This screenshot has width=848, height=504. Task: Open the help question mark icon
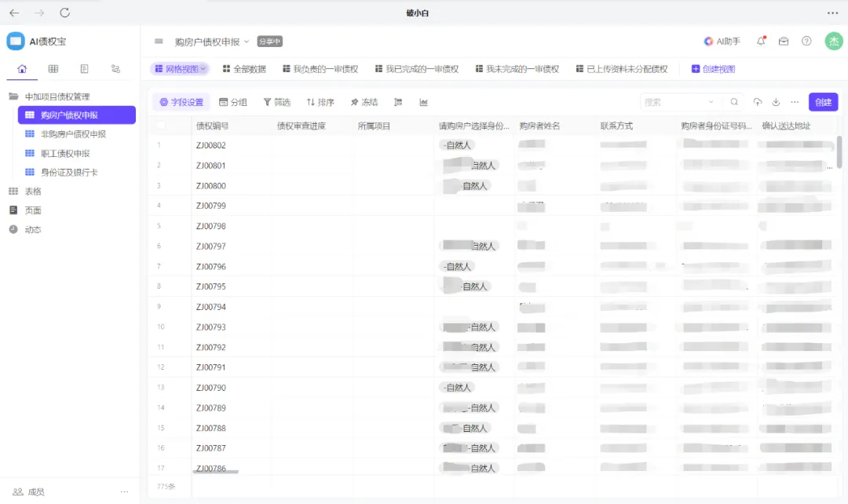[x=806, y=42]
